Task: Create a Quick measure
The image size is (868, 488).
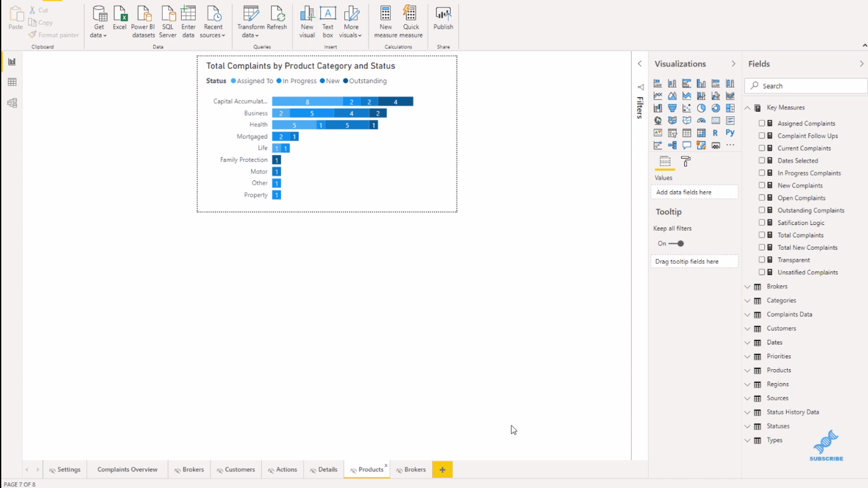Action: point(411,22)
